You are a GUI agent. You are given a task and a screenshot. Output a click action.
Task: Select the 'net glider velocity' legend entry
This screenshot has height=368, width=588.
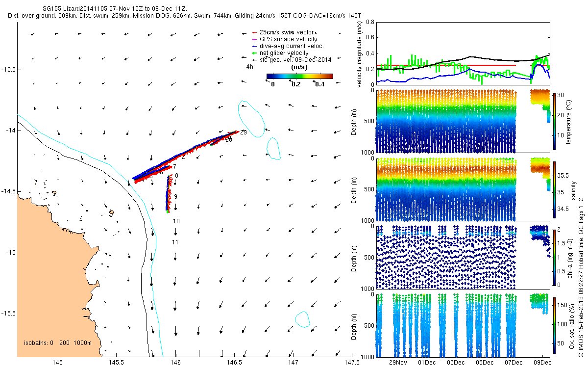(x=284, y=53)
